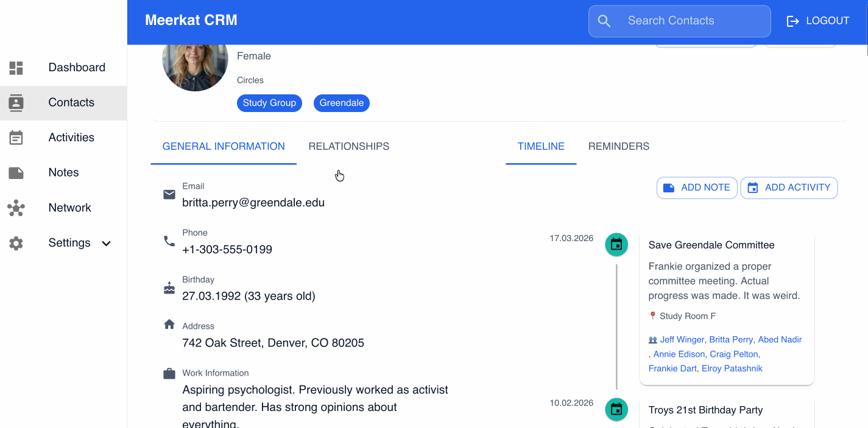
Task: Click the note icon in ADD NOTE
Action: [669, 188]
